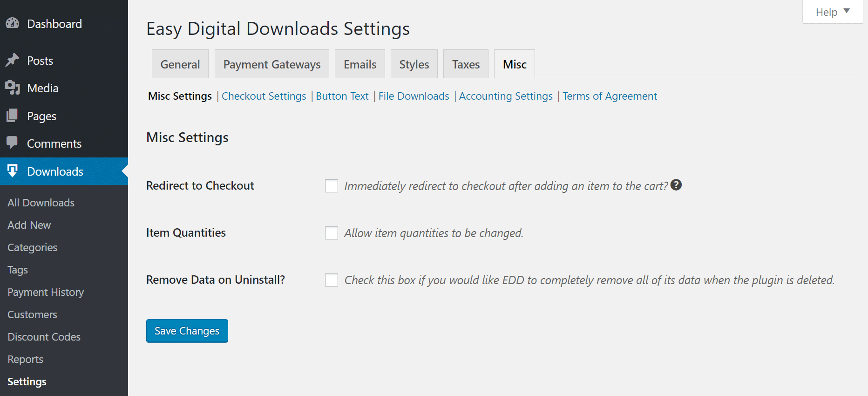
Task: Check Allow item quantities to be changed
Action: (x=331, y=232)
